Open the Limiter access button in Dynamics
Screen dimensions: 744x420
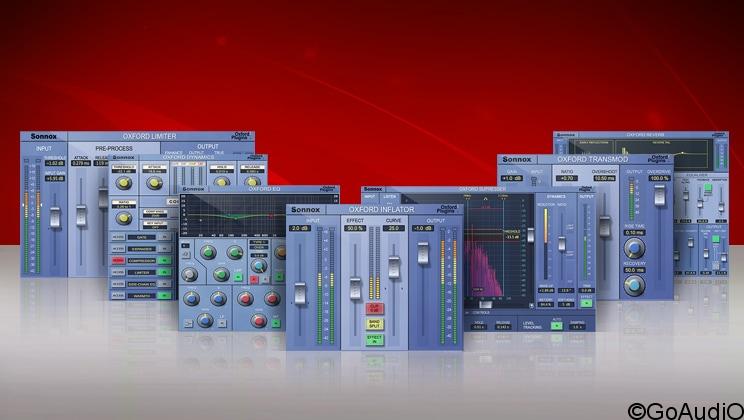[118, 272]
